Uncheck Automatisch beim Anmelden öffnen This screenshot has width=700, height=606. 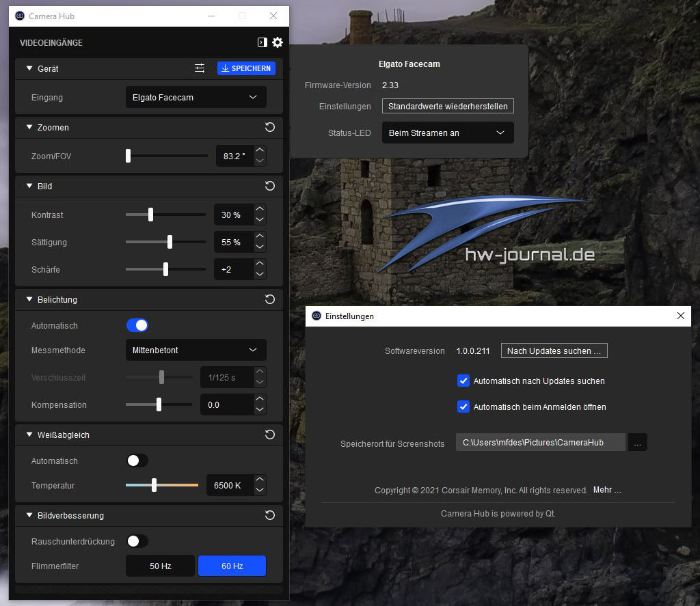tap(463, 407)
